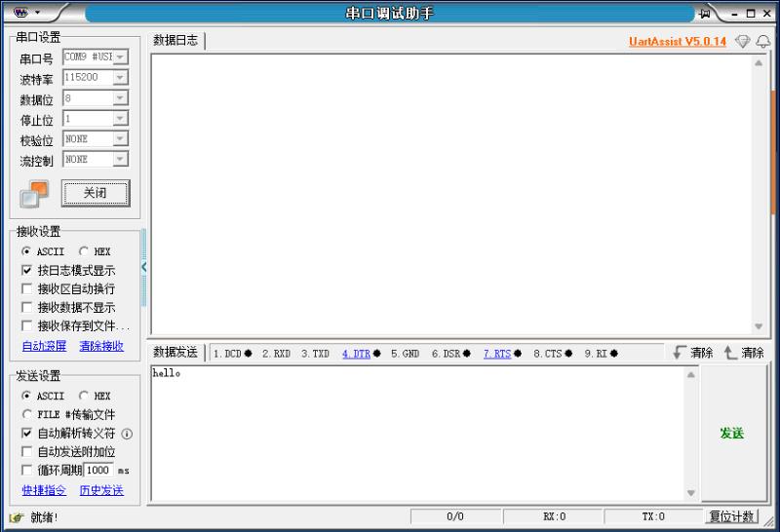Click the 1000 ms cycle period field
780x532 pixels.
coord(98,471)
